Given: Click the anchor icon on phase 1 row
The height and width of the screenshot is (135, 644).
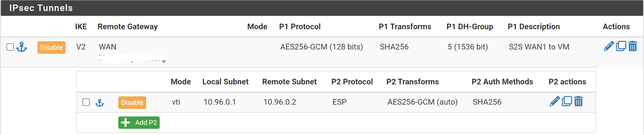Looking at the screenshot, I should (21, 47).
